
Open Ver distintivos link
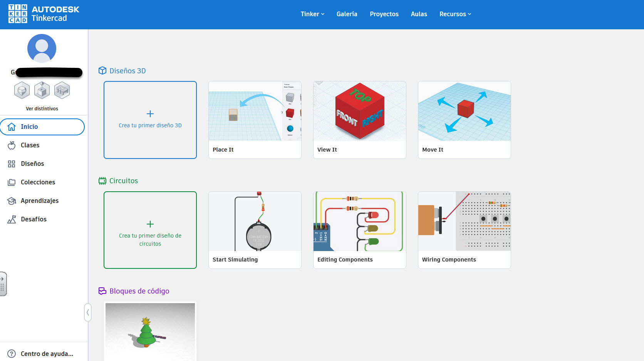(42, 109)
